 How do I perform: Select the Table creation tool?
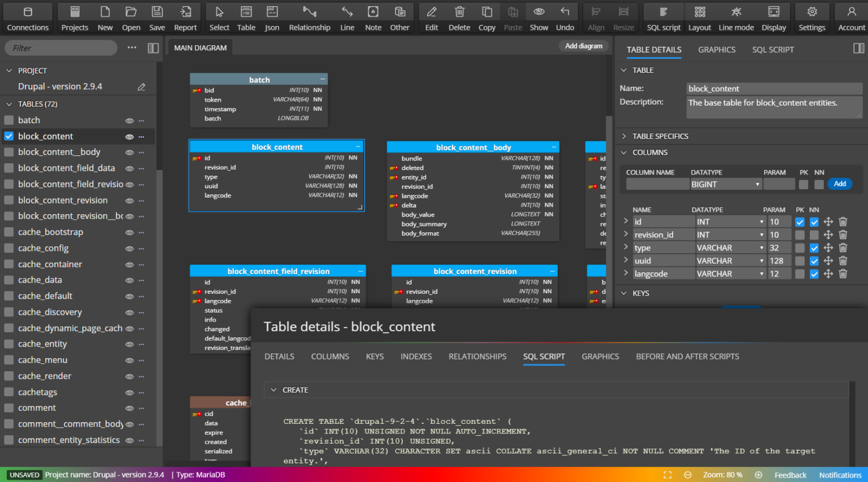pos(246,18)
